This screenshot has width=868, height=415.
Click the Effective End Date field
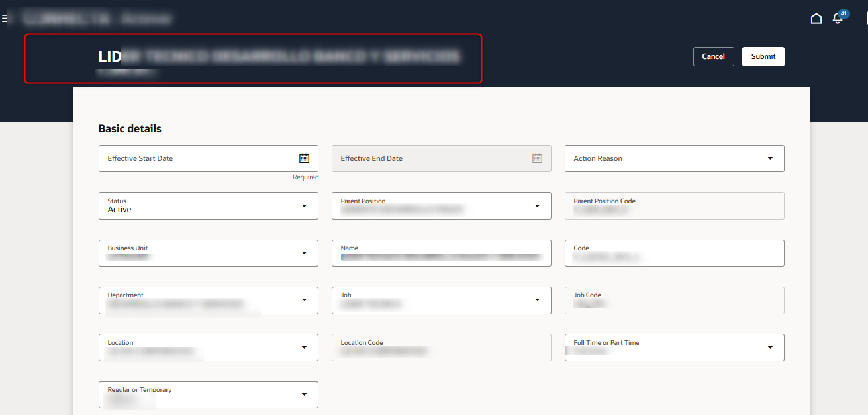442,159
